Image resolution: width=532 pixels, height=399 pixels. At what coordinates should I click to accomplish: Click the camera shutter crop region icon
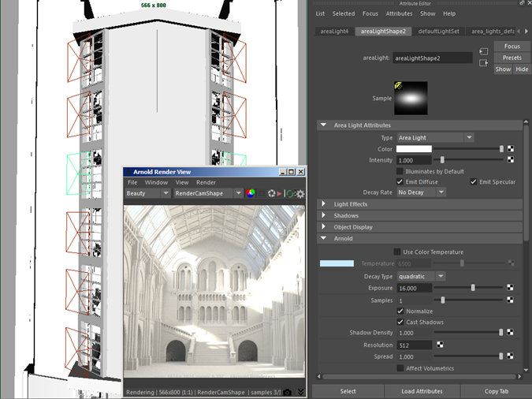[271, 193]
